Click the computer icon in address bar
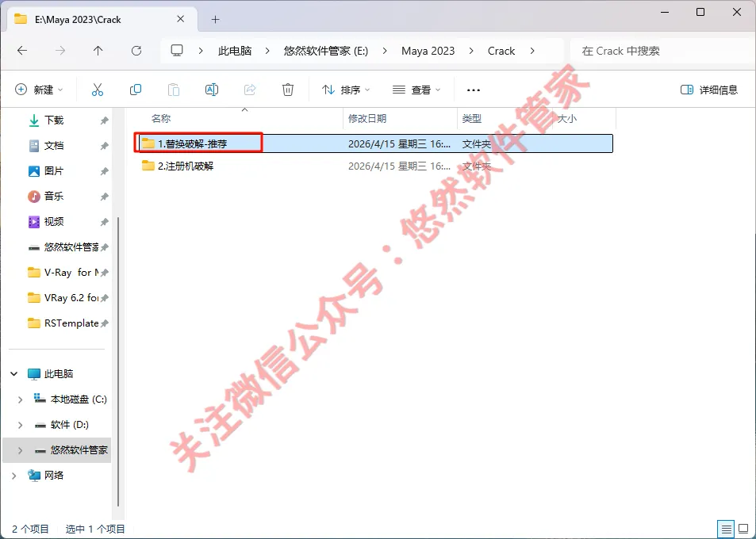Screen dimensions: 756x539 177,51
